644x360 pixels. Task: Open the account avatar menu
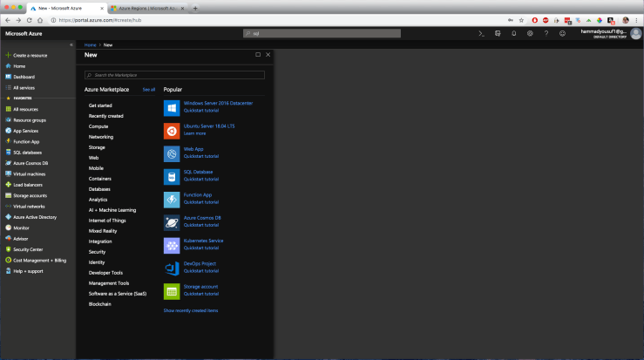click(x=636, y=34)
